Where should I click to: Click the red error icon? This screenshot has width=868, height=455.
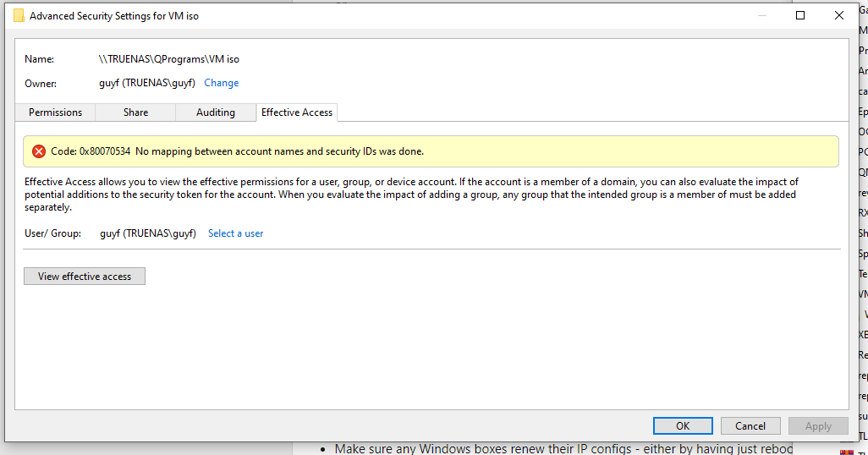coord(39,151)
